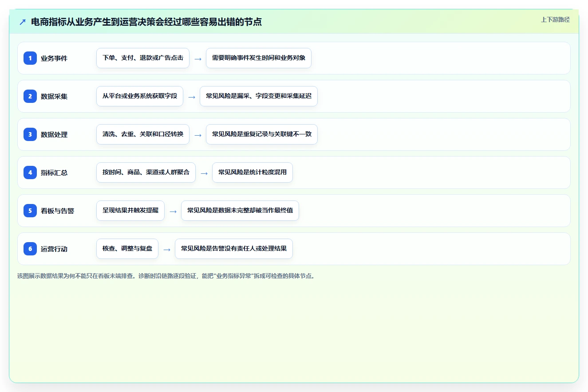Click the 看板与告警 step label
The width and height of the screenshot is (588, 392).
[58, 211]
